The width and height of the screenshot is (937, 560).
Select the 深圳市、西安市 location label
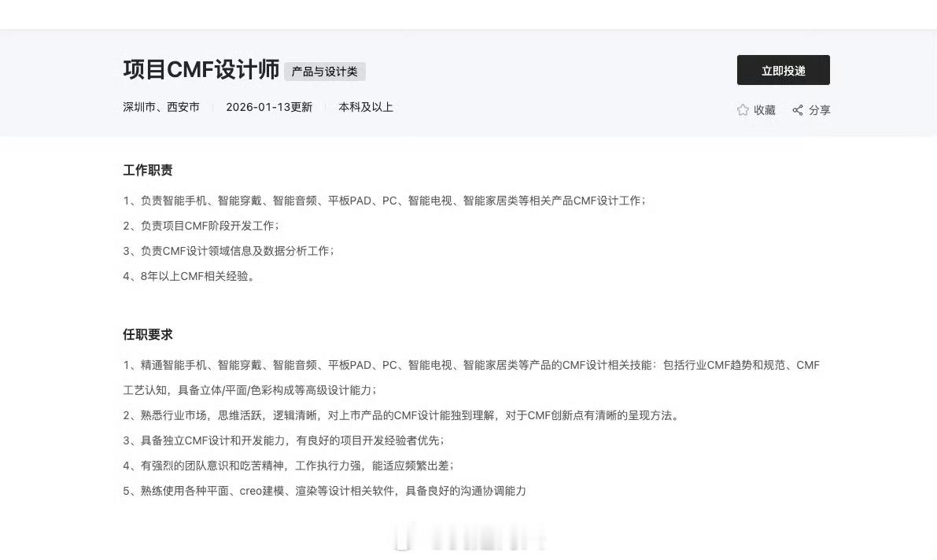click(161, 107)
